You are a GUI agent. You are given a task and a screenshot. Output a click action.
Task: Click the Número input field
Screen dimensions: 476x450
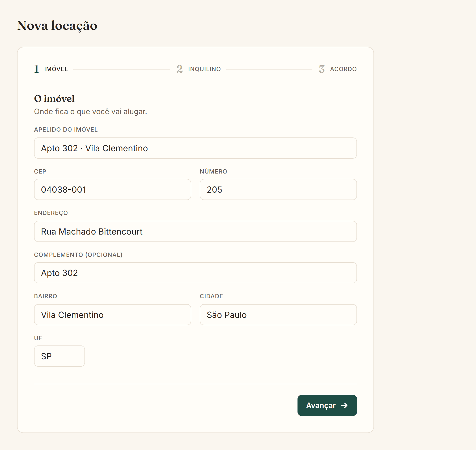278,189
